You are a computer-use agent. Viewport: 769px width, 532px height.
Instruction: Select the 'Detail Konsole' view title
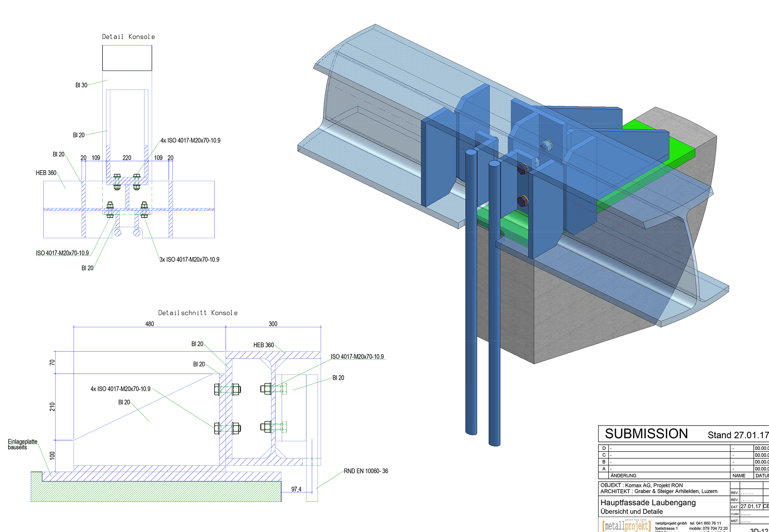coord(128,37)
